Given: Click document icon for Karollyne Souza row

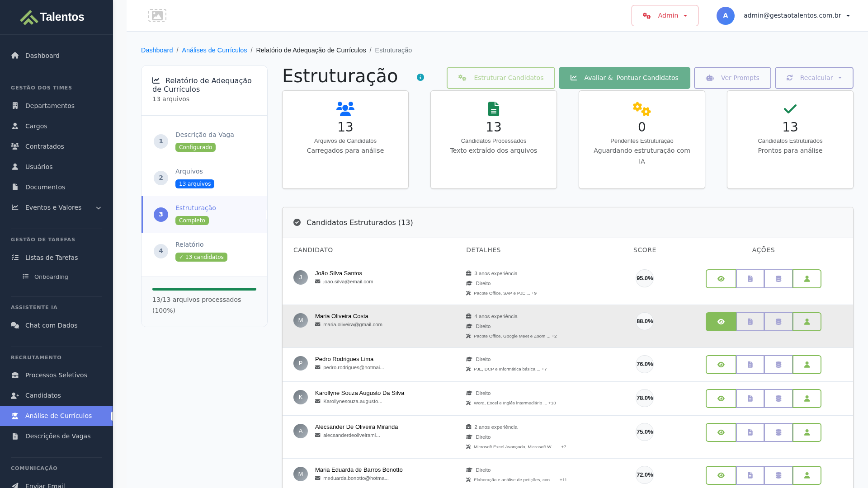Looking at the screenshot, I should [x=750, y=399].
